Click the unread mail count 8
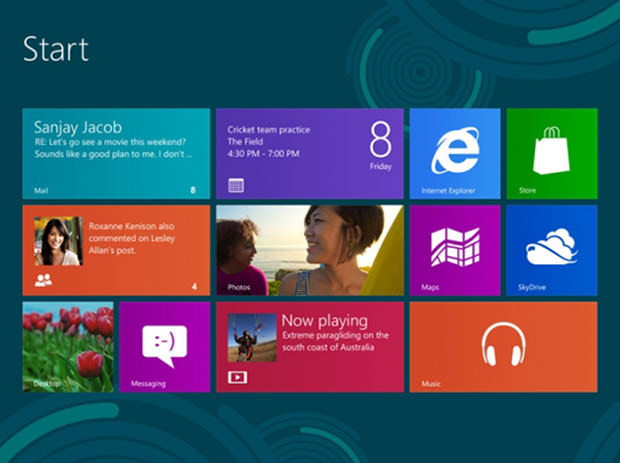This screenshot has height=463, width=620. click(193, 190)
